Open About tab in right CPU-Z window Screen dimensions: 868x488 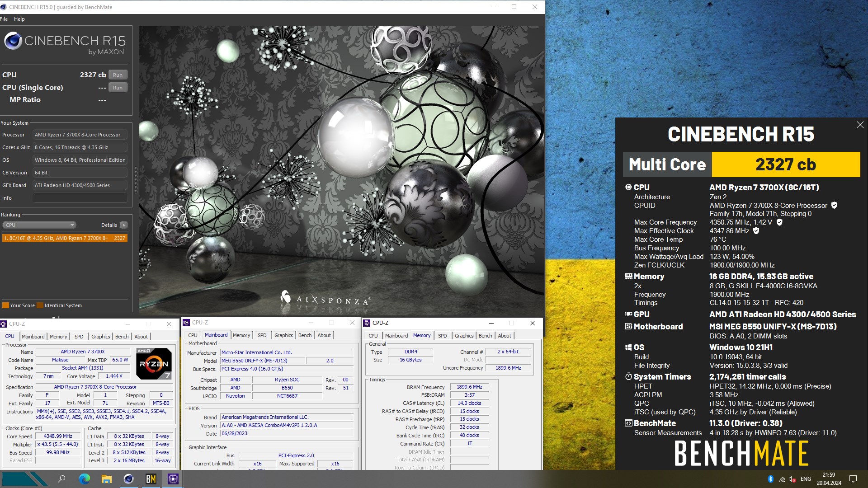tap(505, 336)
